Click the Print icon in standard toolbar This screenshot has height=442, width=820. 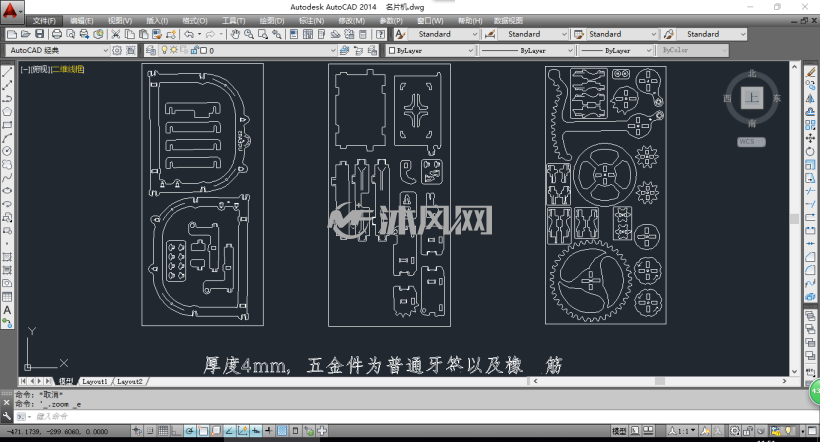[x=56, y=34]
